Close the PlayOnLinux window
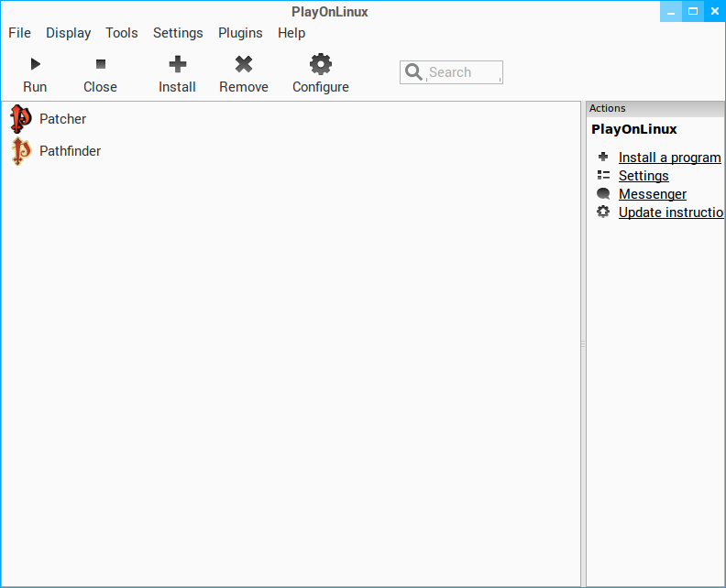Screen dimensions: 726x588 click(x=714, y=12)
